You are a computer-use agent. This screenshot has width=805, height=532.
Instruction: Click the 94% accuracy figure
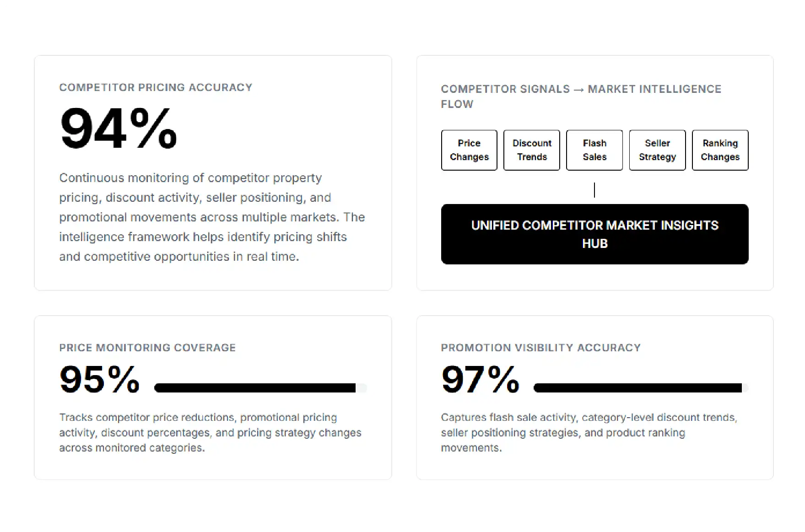pos(119,129)
